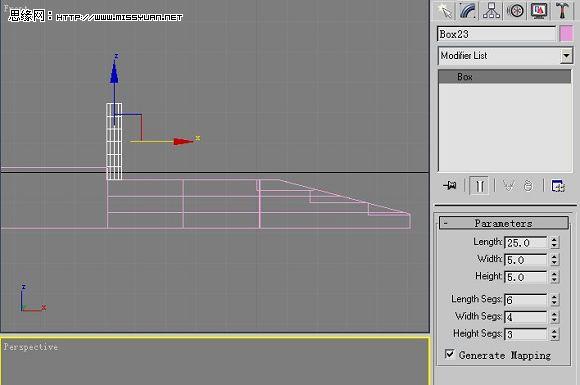Click the Width Segs spinner
Image resolution: width=580 pixels, height=385 pixels.
554,317
